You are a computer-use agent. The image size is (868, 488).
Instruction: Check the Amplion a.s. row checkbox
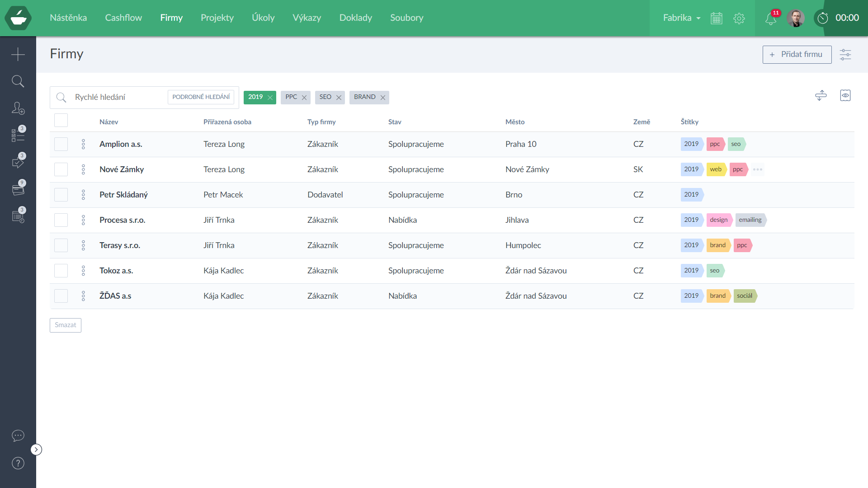61,144
